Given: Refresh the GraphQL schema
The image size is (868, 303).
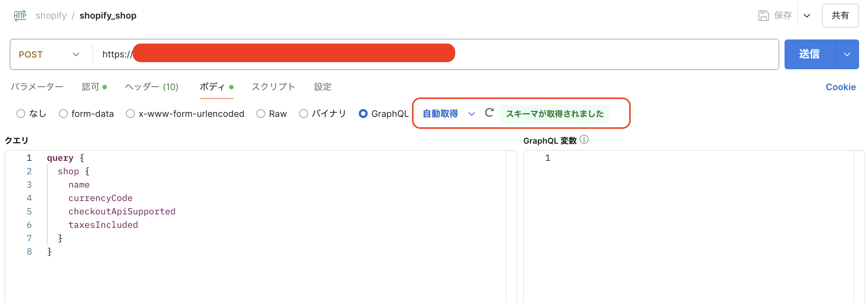Looking at the screenshot, I should pos(489,113).
